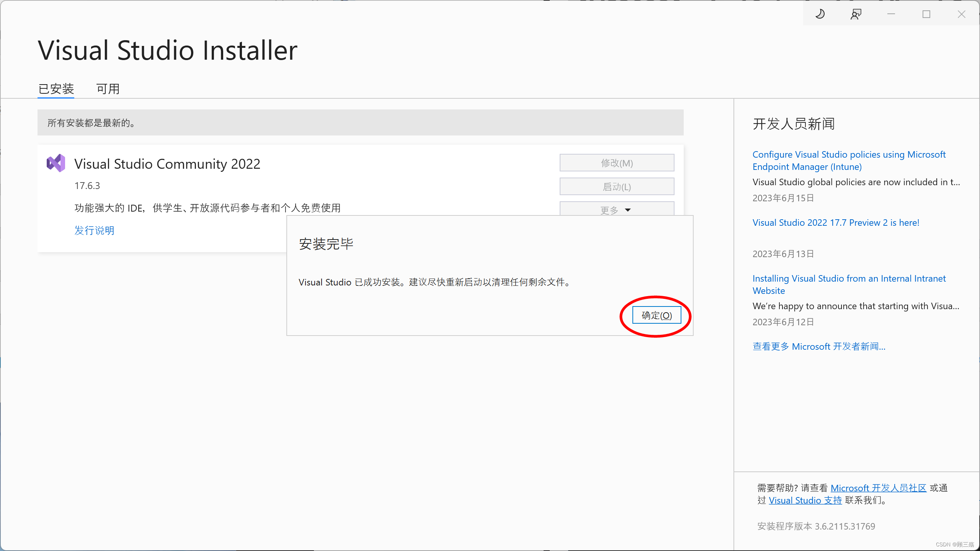Close the Visual Studio Installer window
The height and width of the screenshot is (551, 980).
tap(962, 14)
